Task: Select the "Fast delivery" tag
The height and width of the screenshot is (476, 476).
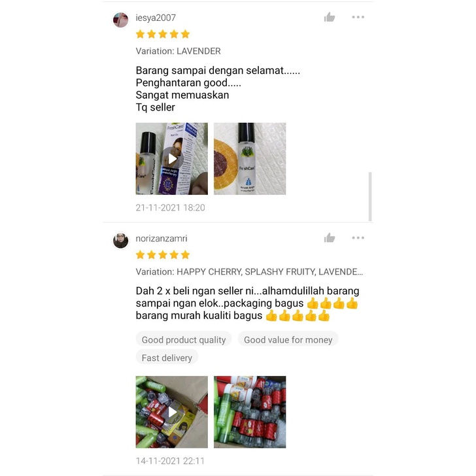Action: click(x=167, y=358)
